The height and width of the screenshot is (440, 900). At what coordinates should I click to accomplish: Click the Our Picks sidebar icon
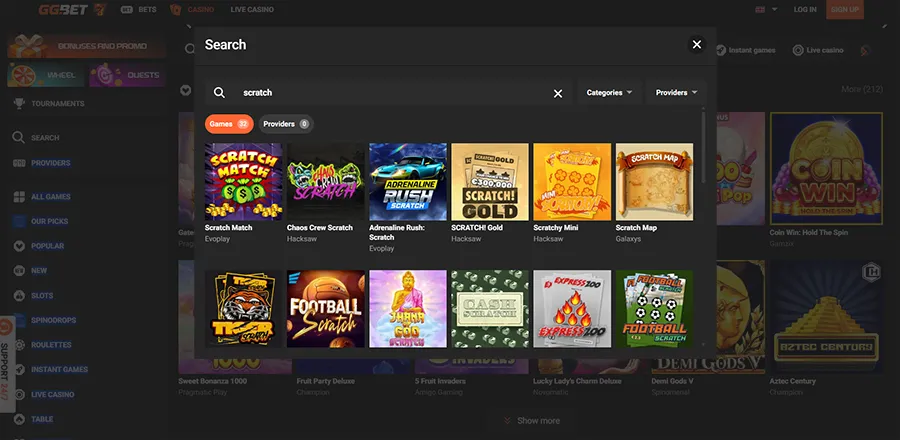point(19,221)
